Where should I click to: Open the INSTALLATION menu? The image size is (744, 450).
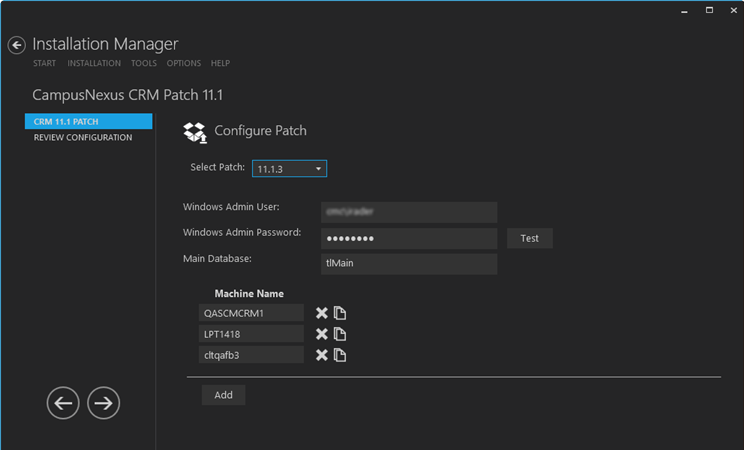pos(94,63)
